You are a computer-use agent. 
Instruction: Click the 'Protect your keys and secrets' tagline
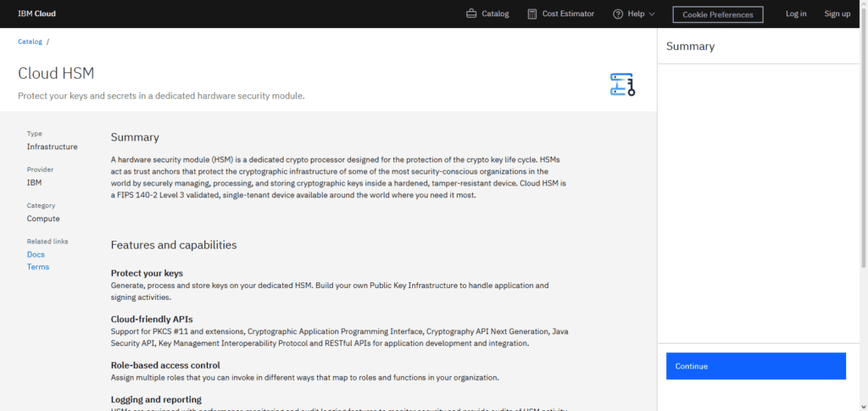coord(161,96)
